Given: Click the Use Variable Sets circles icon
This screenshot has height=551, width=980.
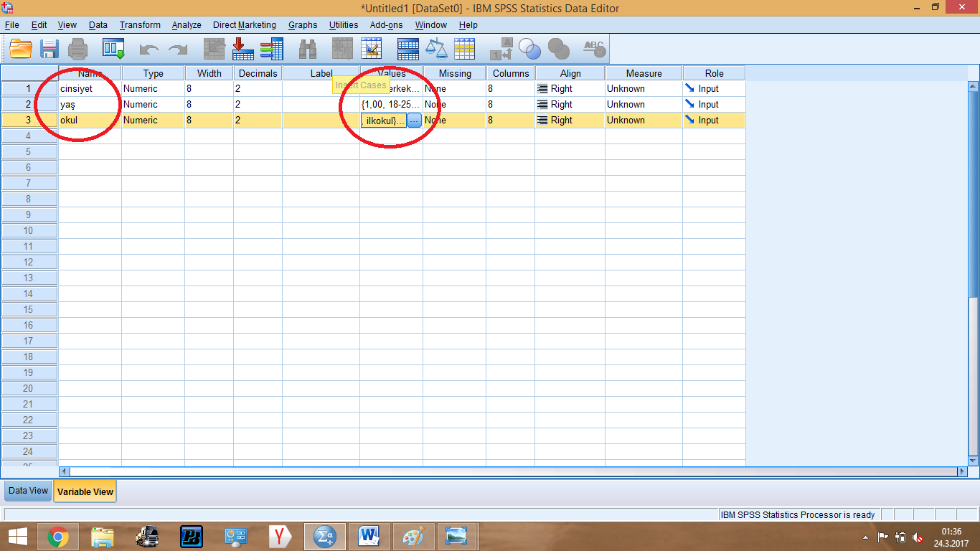Looking at the screenshot, I should click(x=530, y=49).
